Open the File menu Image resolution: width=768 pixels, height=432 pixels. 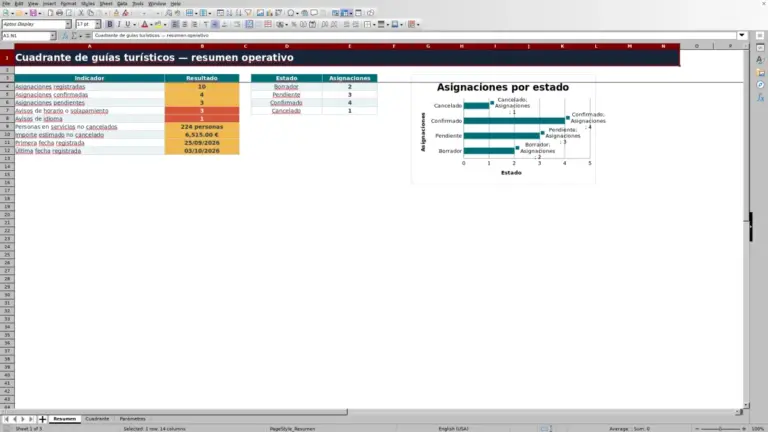coord(6,3)
